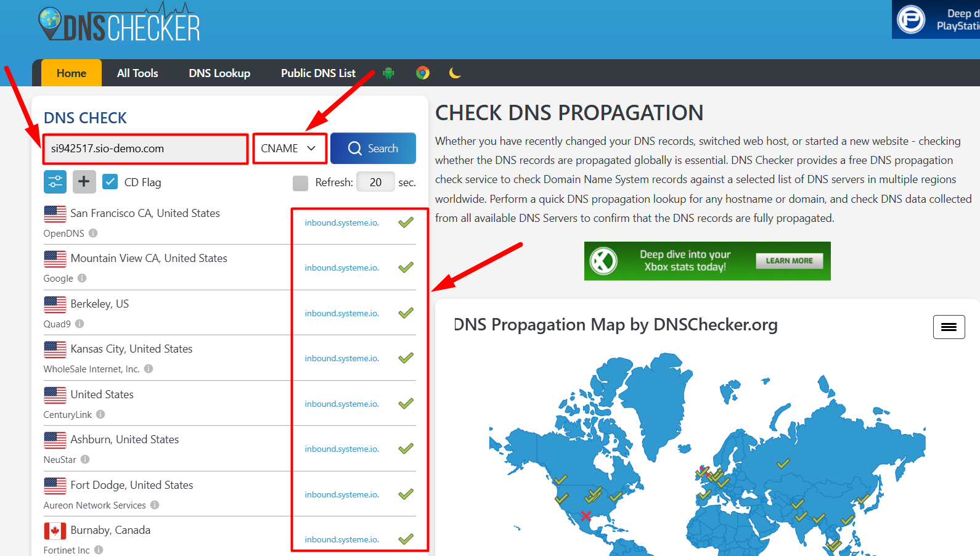Enable the Refresh checkbox
Screen dimensions: 980x556
coord(300,183)
